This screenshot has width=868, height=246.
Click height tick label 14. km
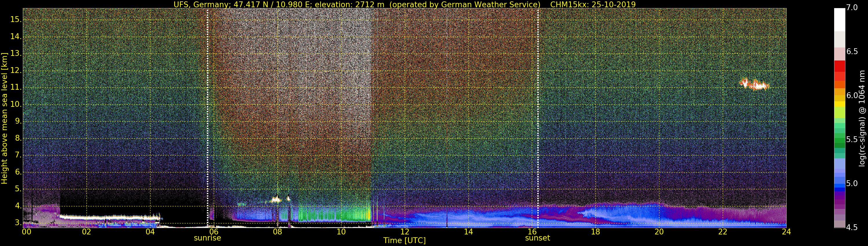pyautogui.click(x=16, y=36)
